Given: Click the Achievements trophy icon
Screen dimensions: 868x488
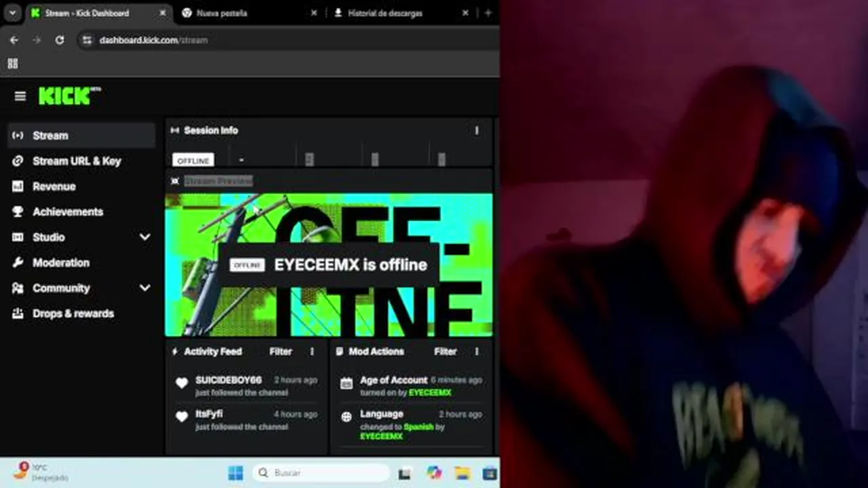Looking at the screenshot, I should (18, 211).
